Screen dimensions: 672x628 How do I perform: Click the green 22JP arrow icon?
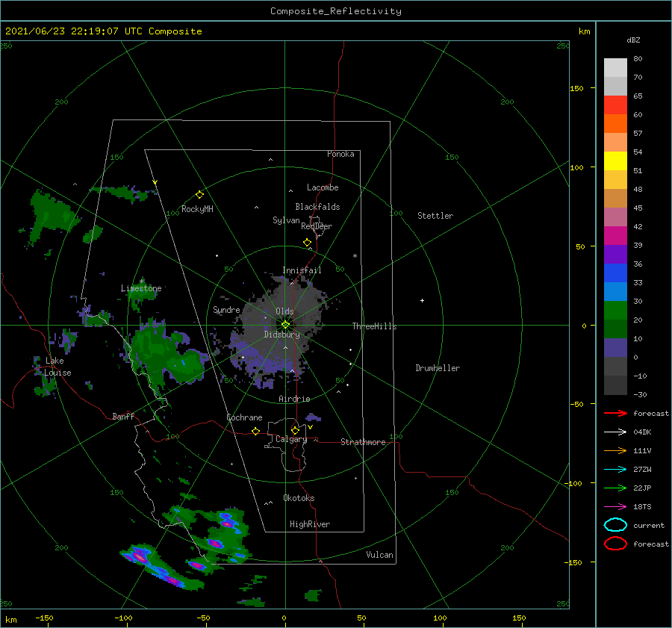click(615, 488)
